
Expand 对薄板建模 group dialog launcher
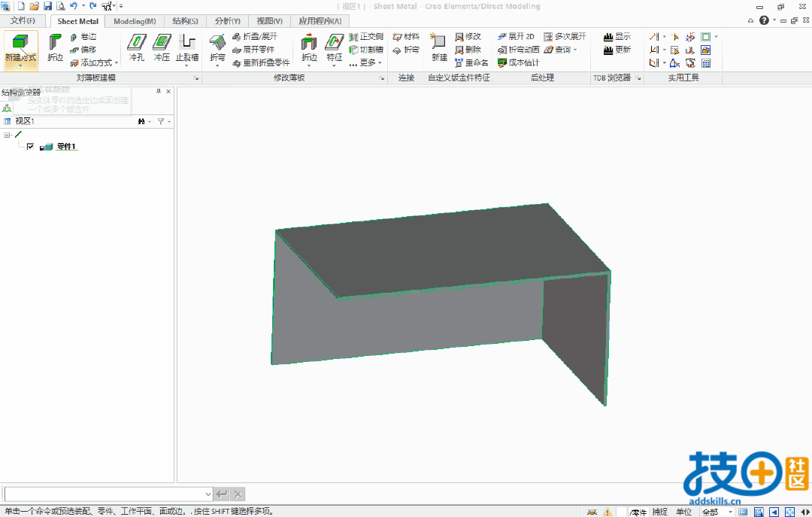tap(196, 78)
